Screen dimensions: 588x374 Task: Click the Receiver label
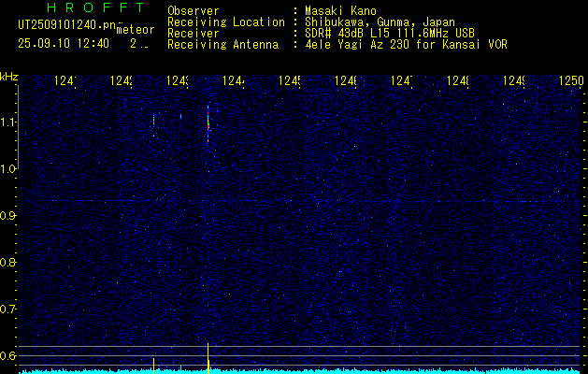[x=194, y=34]
